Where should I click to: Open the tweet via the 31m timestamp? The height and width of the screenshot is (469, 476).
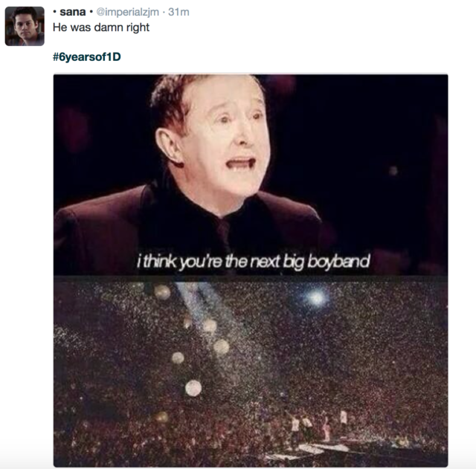[178, 12]
